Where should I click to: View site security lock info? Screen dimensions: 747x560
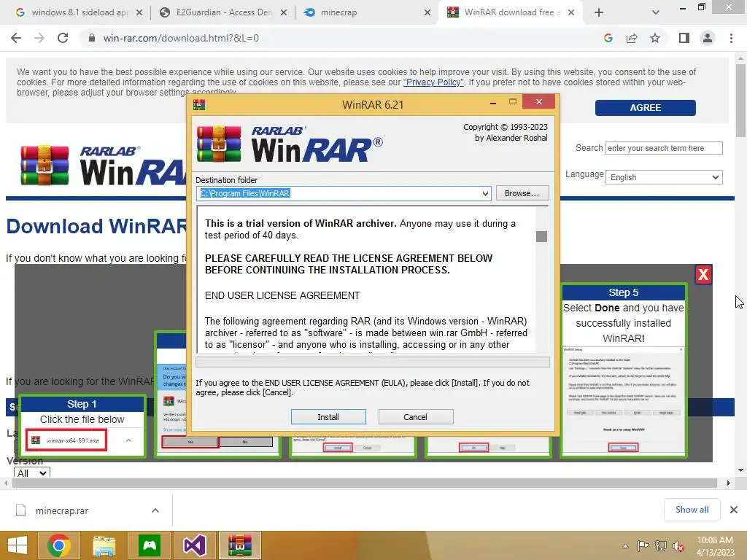point(92,38)
